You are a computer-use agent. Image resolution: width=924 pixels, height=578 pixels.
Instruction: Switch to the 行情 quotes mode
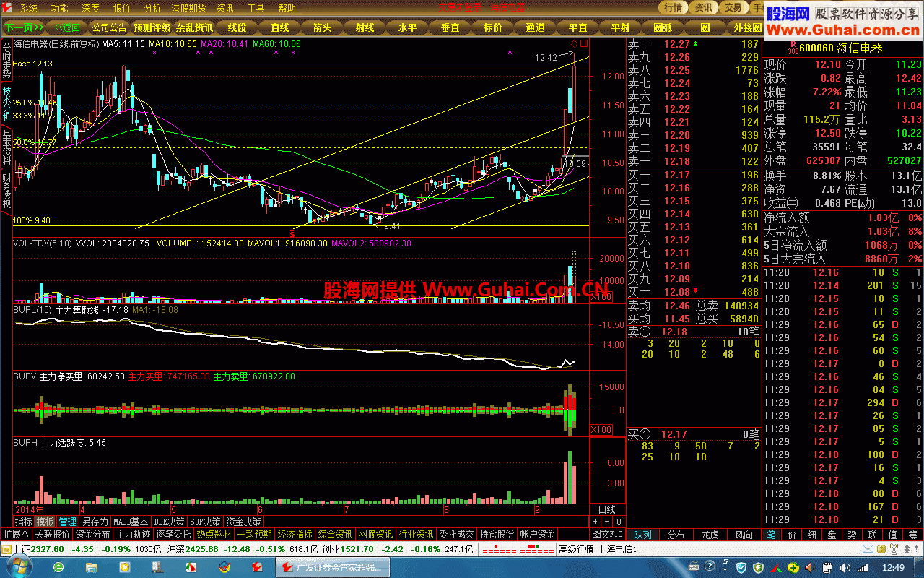[x=673, y=7]
